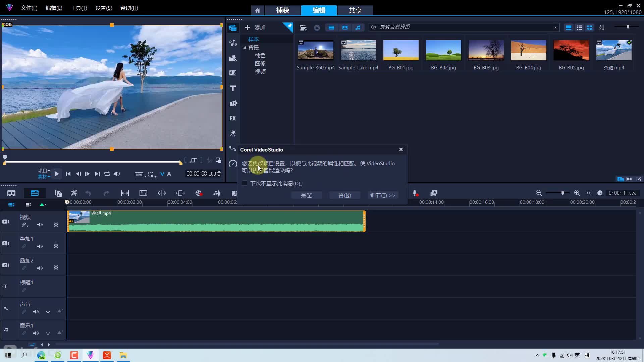Select the 纯色 background category
Viewport: 644px width, 362px height.
pyautogui.click(x=260, y=55)
